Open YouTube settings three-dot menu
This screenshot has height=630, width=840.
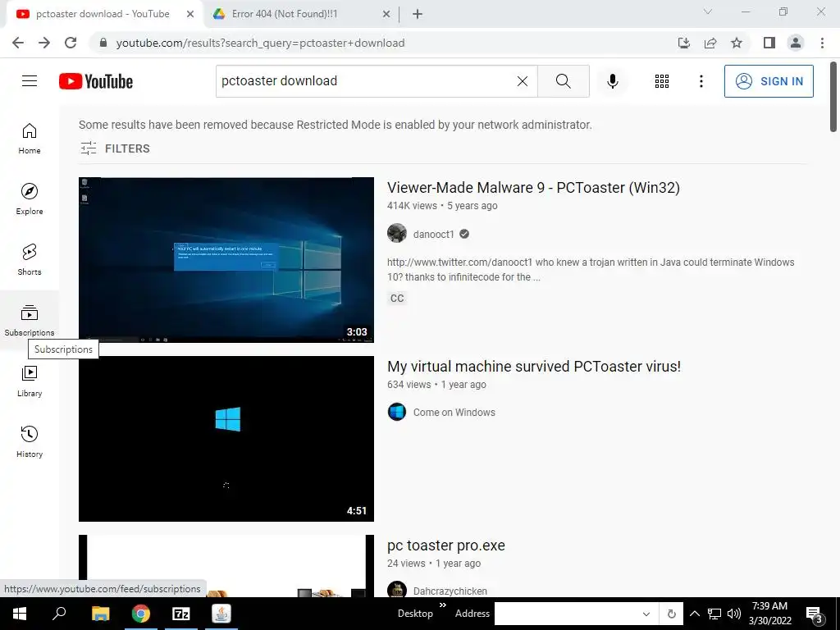701,81
